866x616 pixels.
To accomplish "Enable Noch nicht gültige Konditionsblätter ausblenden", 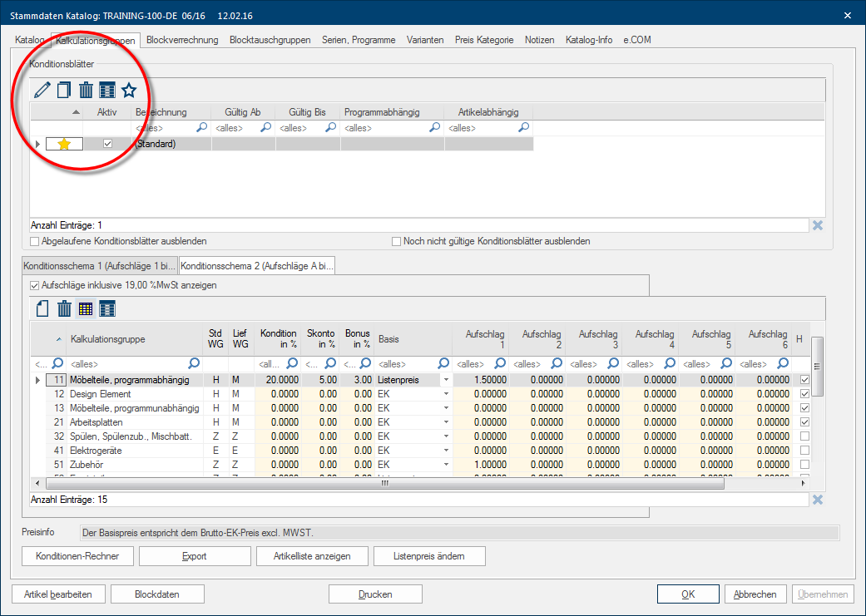I will 397,241.
